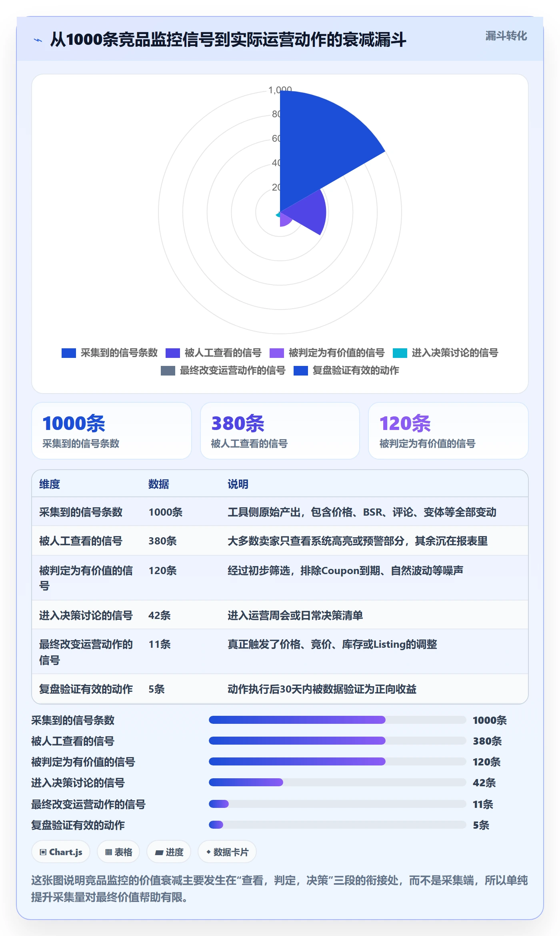The width and height of the screenshot is (560, 936).
Task: Click the 维度 column header
Action: pos(50,484)
